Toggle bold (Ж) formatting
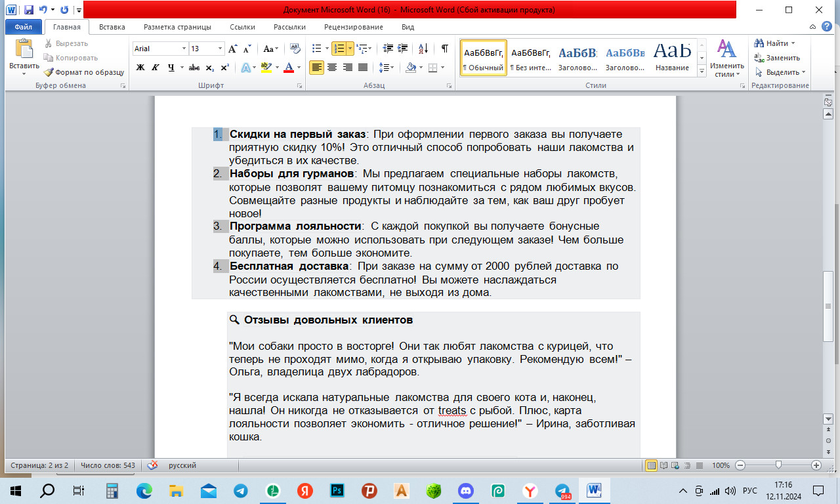 click(140, 68)
